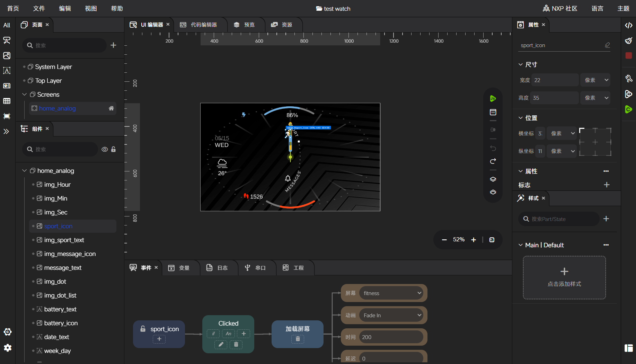Delete the Clicked event with trash icon
636x364 pixels.
(236, 344)
